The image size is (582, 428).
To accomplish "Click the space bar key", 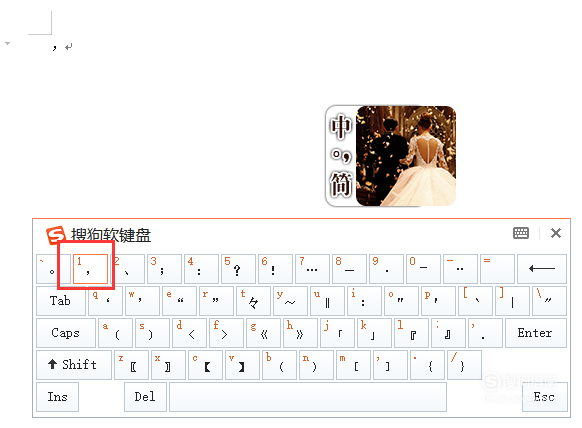I will tap(308, 397).
